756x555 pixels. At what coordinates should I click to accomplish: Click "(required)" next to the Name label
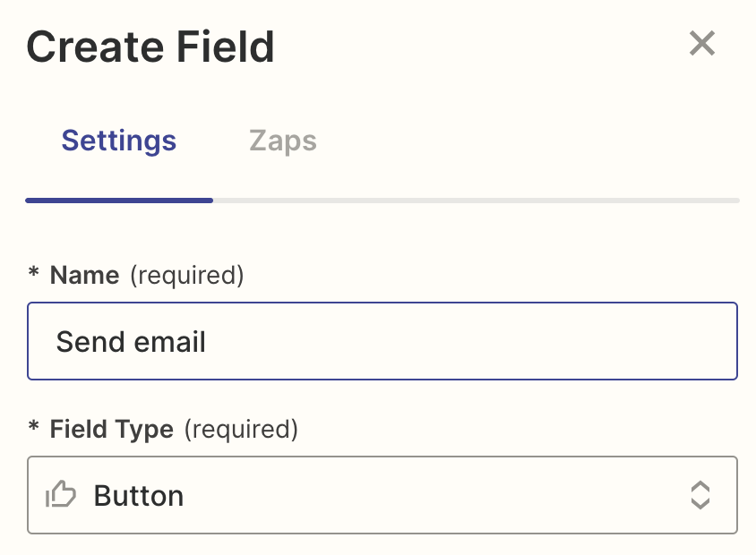tap(186, 275)
